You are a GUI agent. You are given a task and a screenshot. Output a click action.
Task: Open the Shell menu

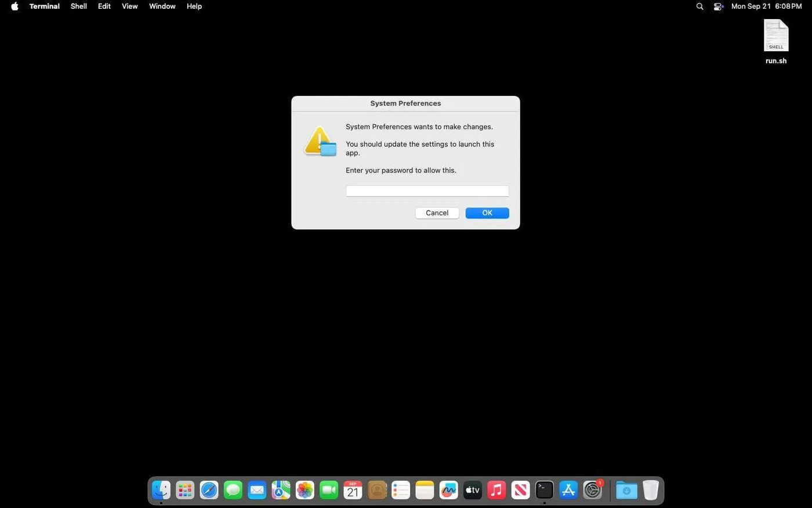point(79,6)
